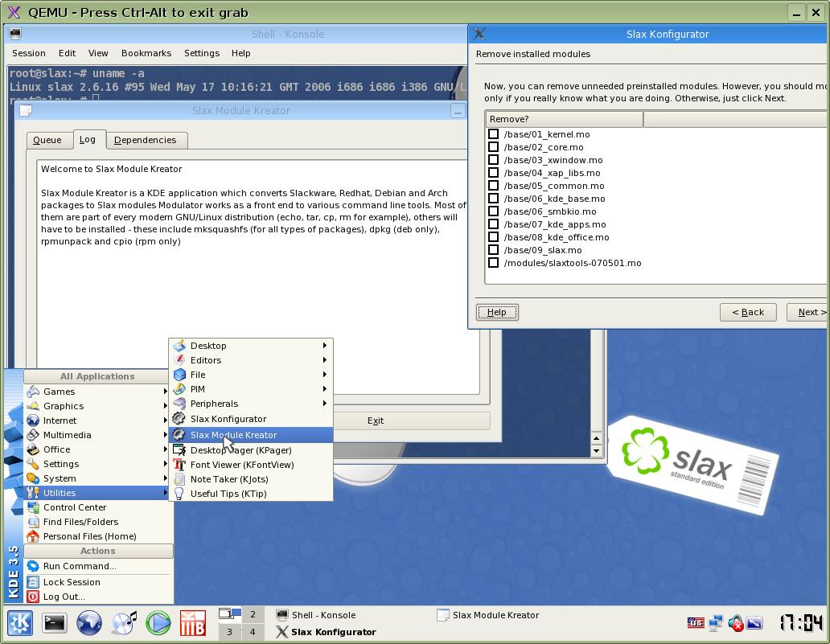Click the US flag keyboard layout icon
The width and height of the screenshot is (830, 644).
tap(696, 623)
